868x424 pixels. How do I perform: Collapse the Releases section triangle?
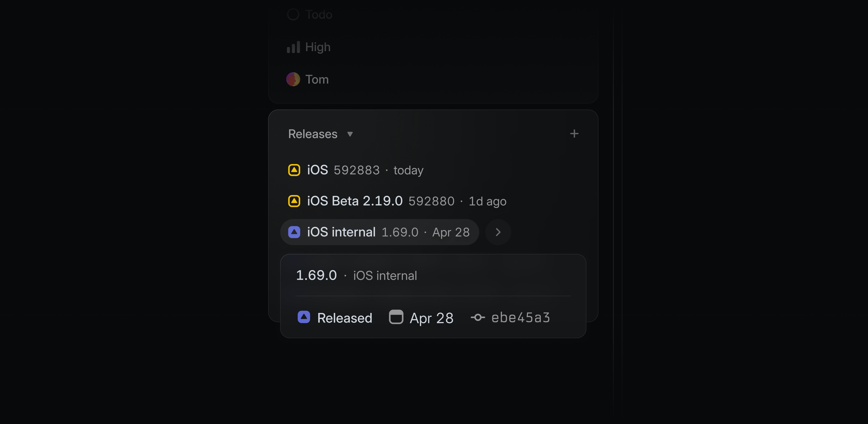[x=350, y=134]
